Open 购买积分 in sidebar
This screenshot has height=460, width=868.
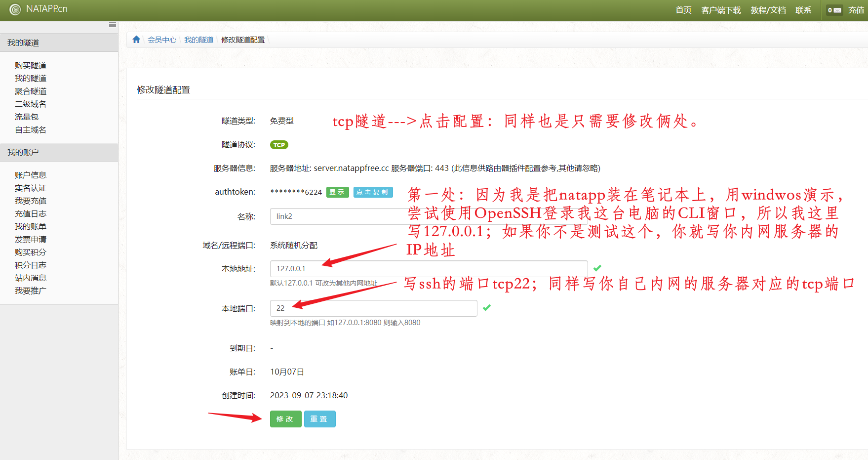31,252
